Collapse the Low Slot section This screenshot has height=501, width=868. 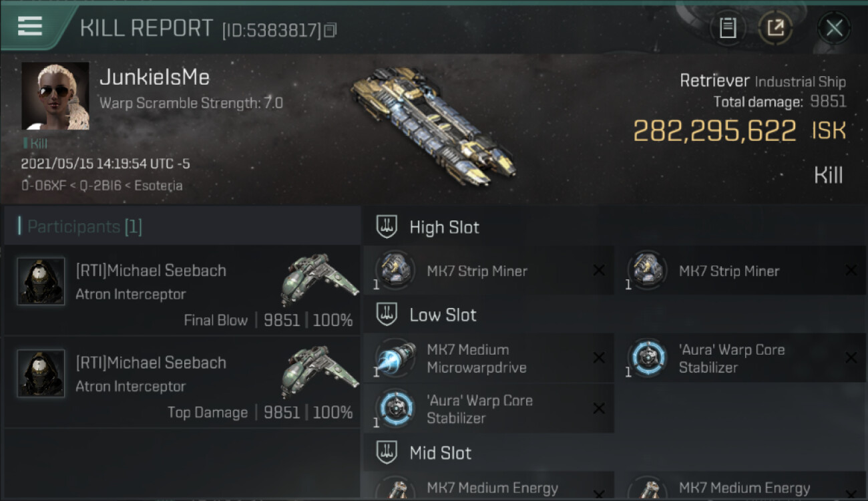[387, 315]
